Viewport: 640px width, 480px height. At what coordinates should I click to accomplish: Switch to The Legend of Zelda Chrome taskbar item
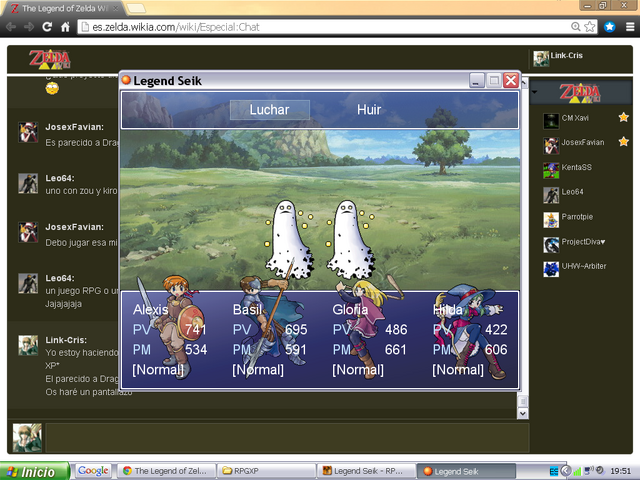pos(167,471)
